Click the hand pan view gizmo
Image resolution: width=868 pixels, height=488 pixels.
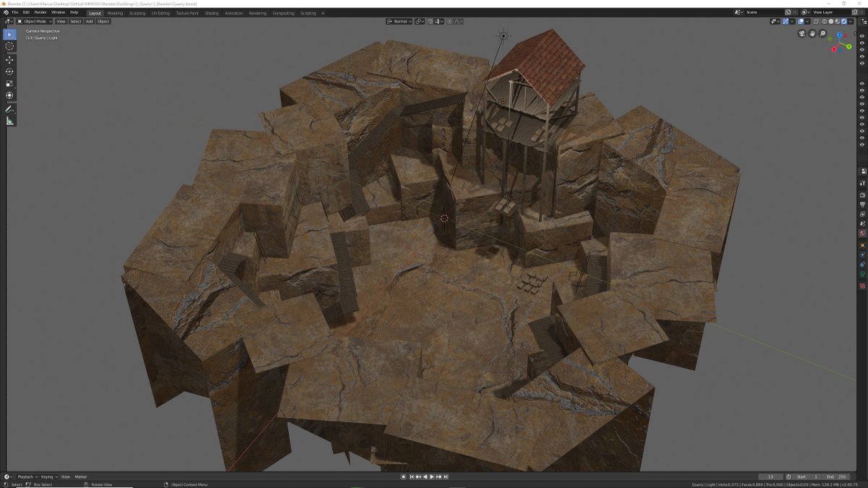[812, 33]
